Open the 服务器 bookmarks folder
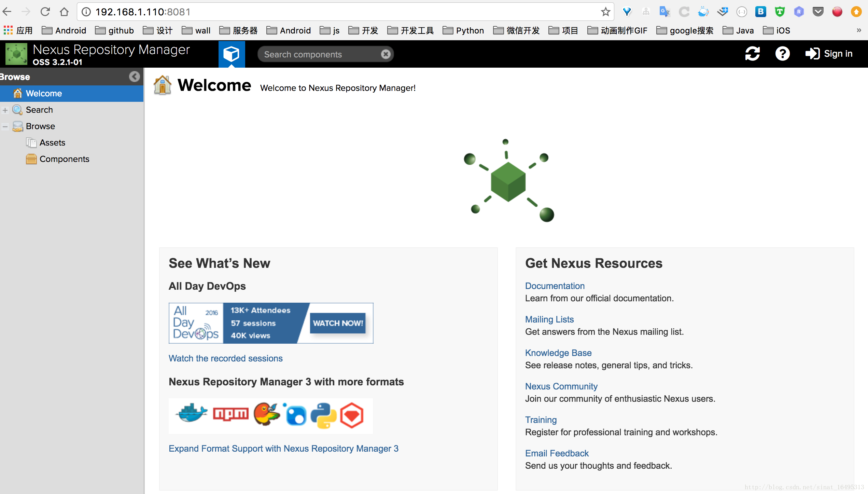The image size is (868, 494). [238, 30]
